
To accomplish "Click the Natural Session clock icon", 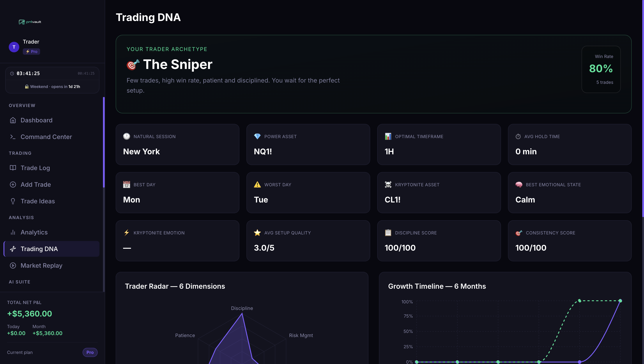I will (127, 136).
